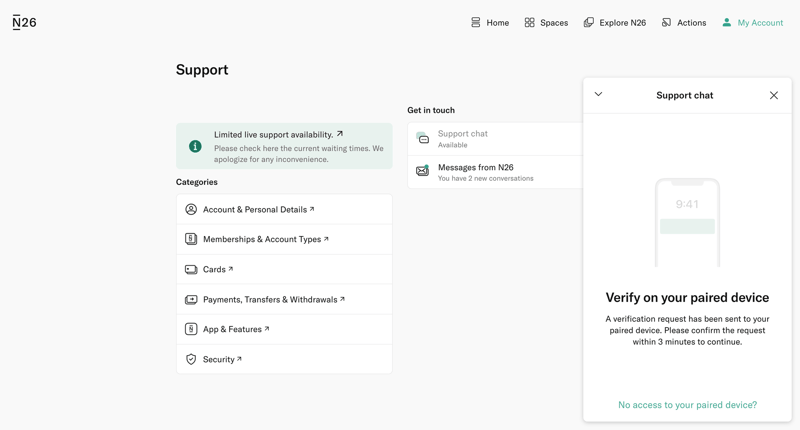Click the Account & Personal Details user icon
Viewport: 800px width, 430px height.
click(191, 209)
